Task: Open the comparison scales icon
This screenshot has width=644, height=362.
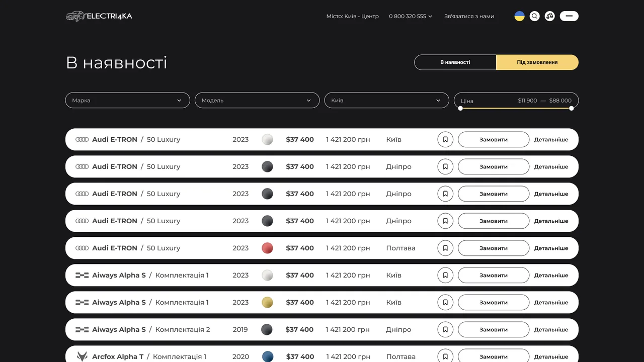Action: [x=550, y=16]
